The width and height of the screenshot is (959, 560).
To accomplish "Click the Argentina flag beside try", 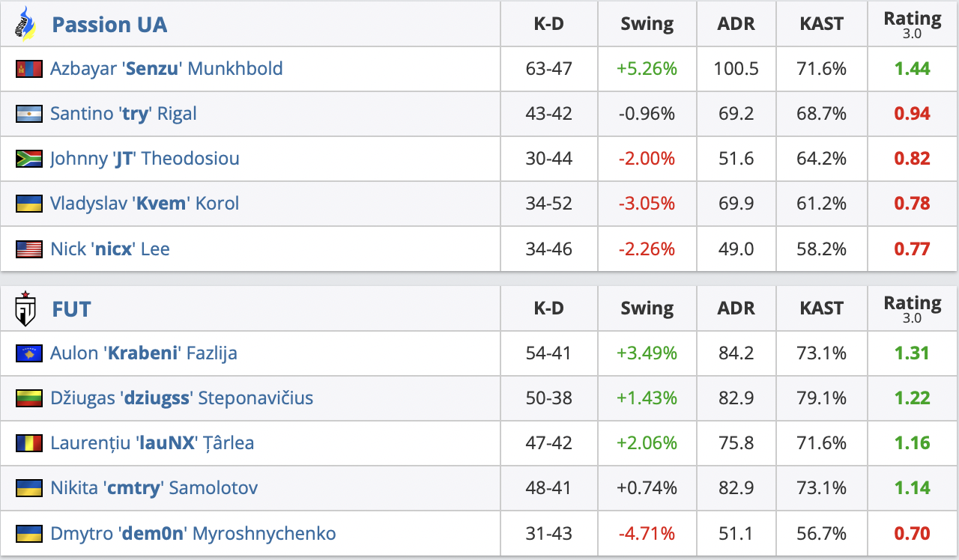I will pyautogui.click(x=28, y=114).
